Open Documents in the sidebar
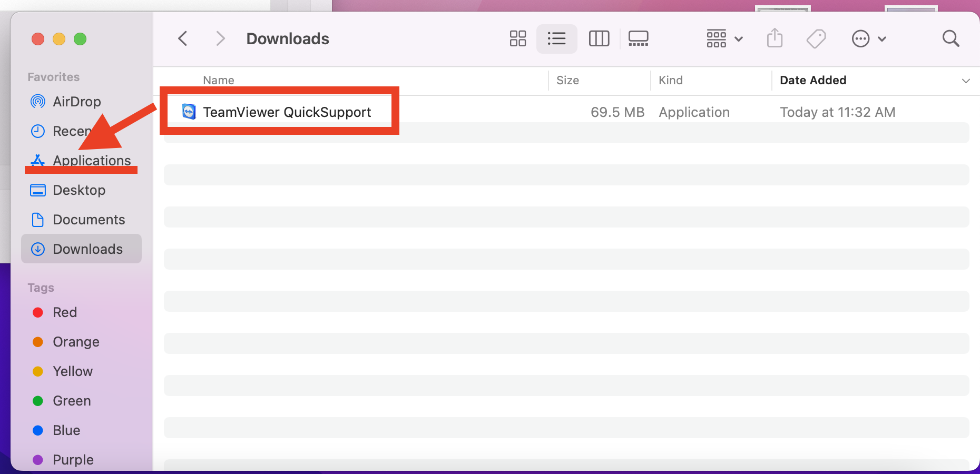 82,220
